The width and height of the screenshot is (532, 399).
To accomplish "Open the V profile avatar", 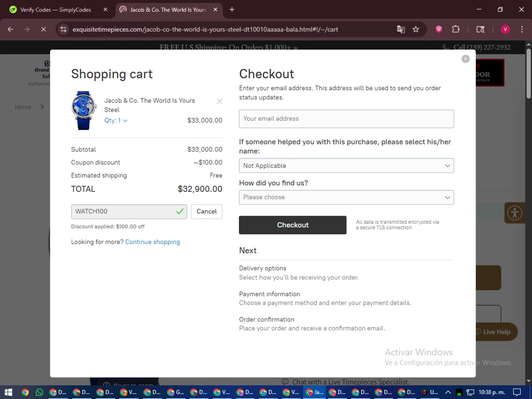I will pyautogui.click(x=505, y=29).
